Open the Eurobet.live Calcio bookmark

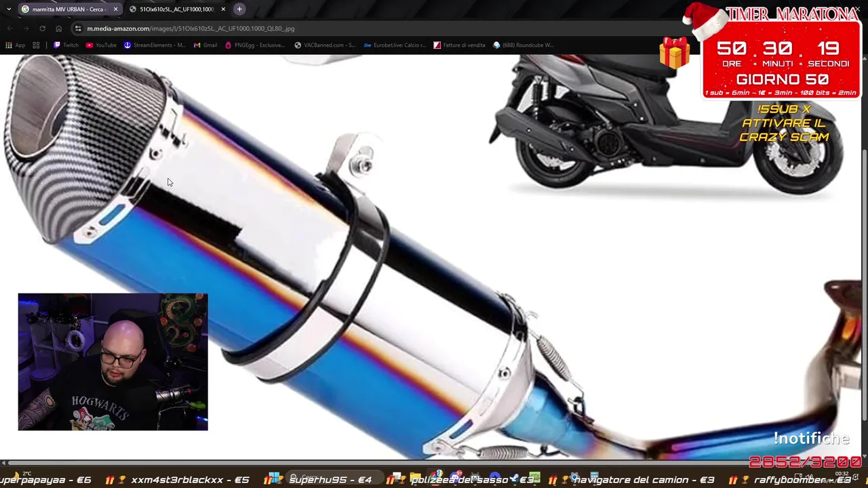(x=395, y=45)
